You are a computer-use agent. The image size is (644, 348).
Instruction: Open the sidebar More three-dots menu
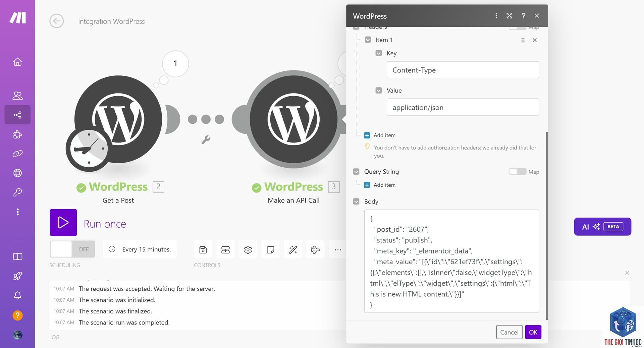click(x=17, y=212)
